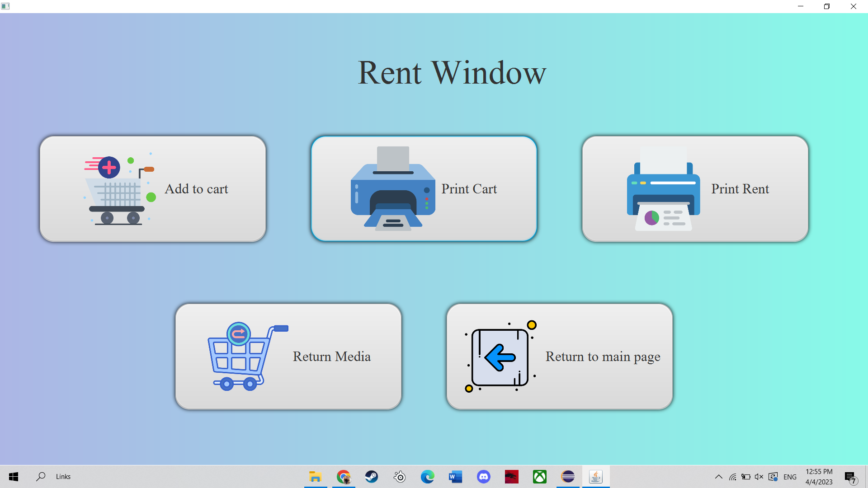Click the taskbar search magnifier icon
Screen dimensions: 868x488
41,476
